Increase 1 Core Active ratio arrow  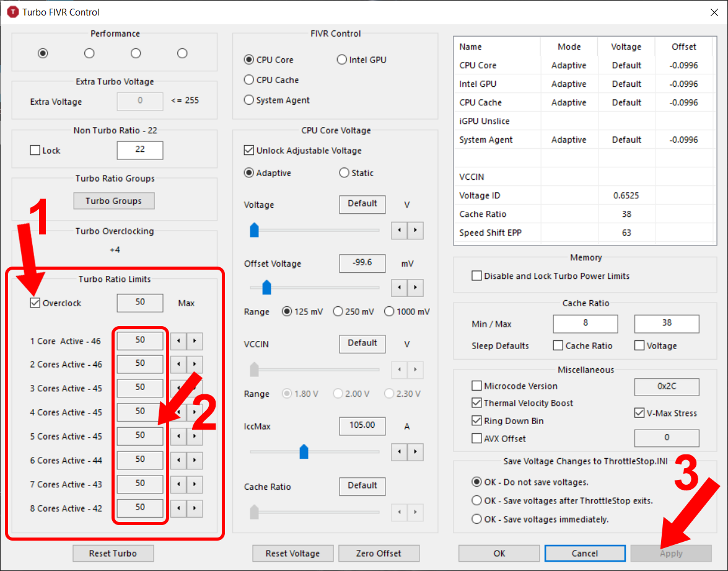[195, 341]
